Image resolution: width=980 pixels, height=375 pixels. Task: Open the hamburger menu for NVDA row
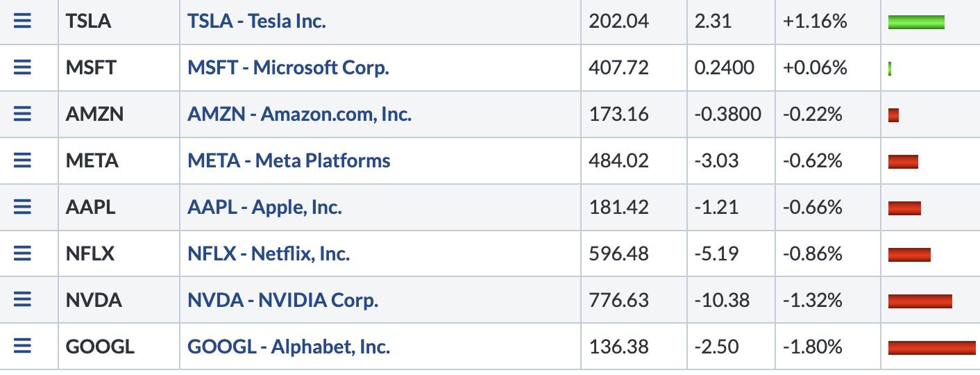coord(23,300)
